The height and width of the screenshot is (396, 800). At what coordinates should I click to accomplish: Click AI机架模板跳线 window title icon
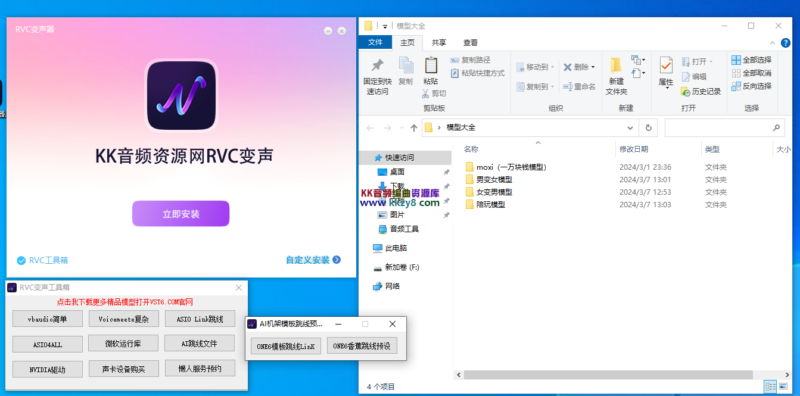pyautogui.click(x=252, y=324)
